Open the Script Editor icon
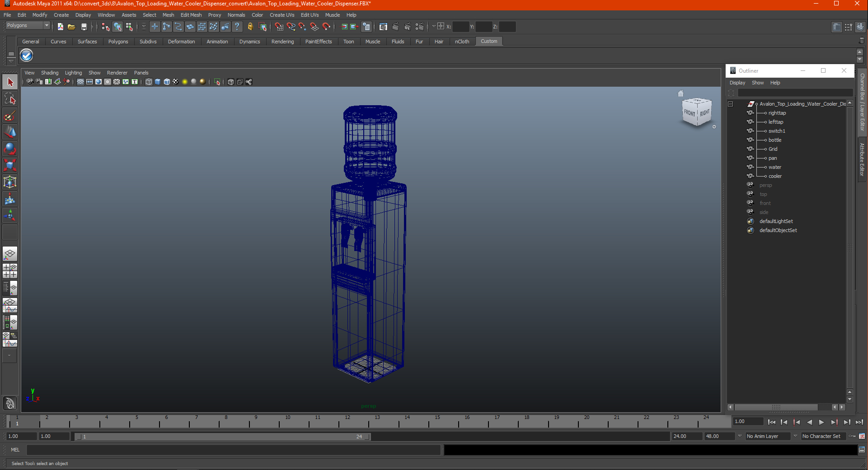868x470 pixels. pyautogui.click(x=862, y=450)
